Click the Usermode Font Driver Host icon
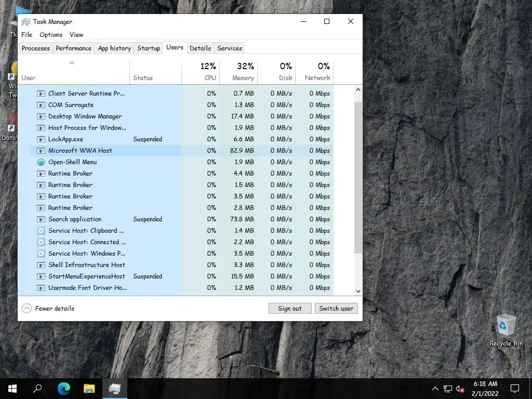 coord(41,288)
